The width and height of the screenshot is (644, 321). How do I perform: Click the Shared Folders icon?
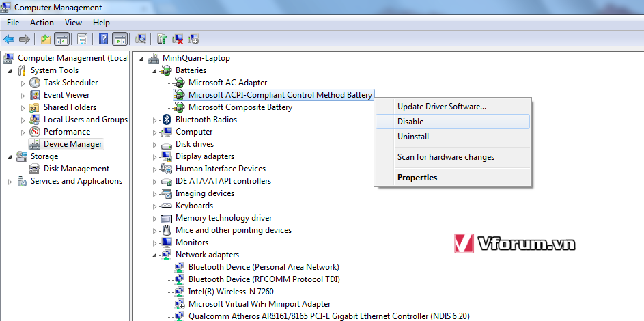[35, 107]
